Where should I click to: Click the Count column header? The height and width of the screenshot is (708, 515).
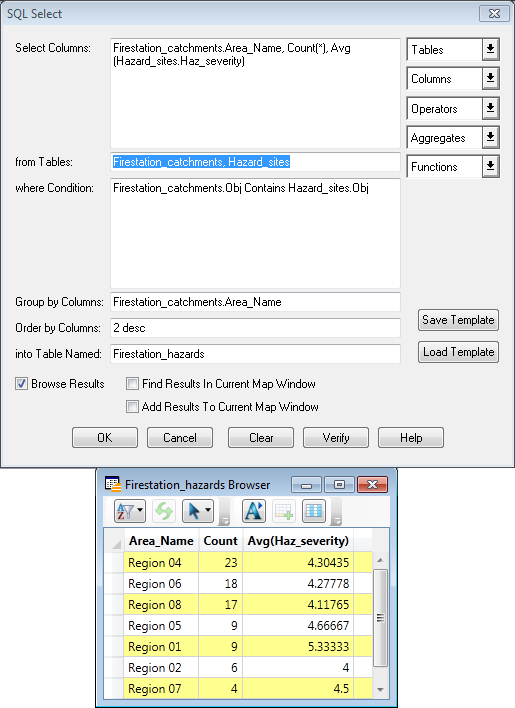pyautogui.click(x=220, y=540)
